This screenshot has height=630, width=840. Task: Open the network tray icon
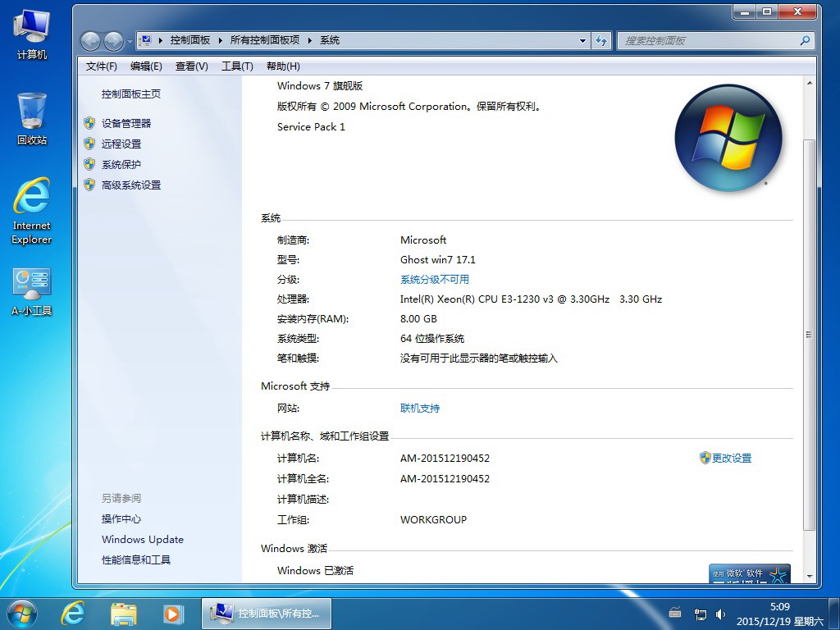pyautogui.click(x=700, y=614)
